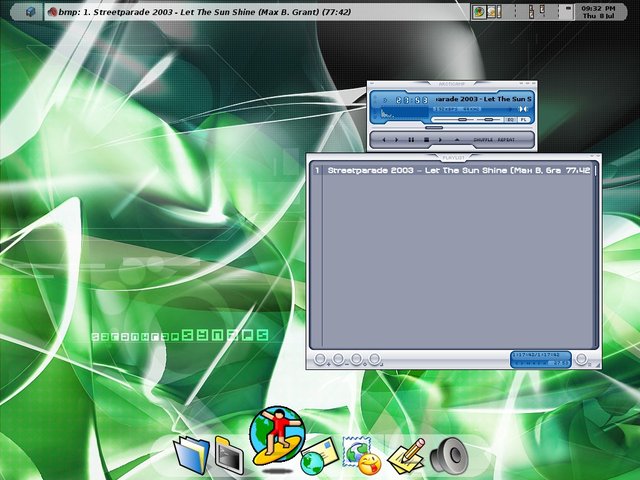Screen dimensions: 640x480
Task: Click the first system tray applet icon
Action: tap(479, 12)
